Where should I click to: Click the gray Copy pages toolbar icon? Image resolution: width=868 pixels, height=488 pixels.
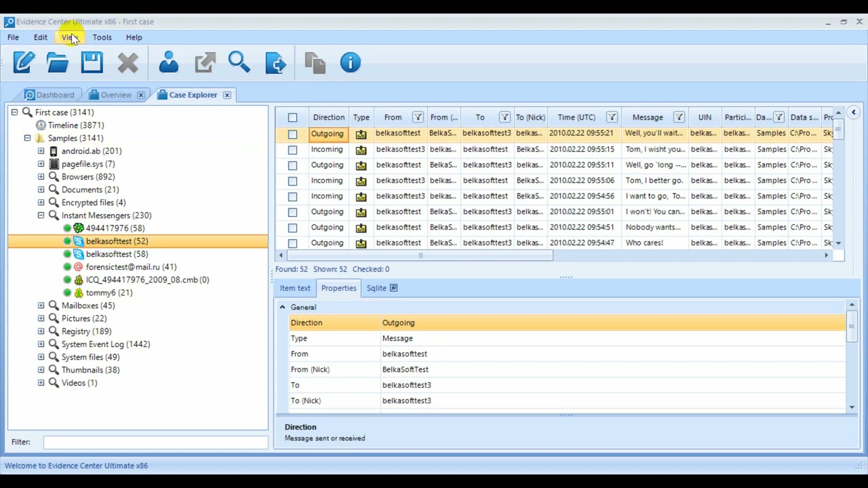[315, 63]
